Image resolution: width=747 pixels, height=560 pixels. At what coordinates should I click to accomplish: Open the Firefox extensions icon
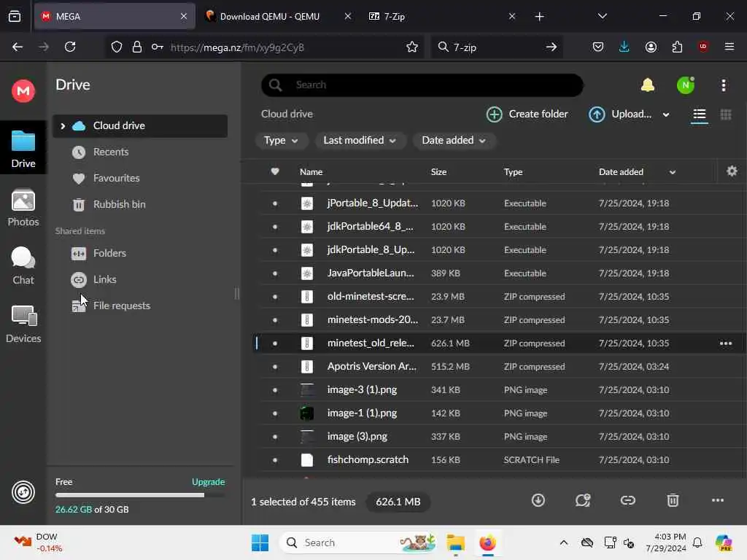(x=677, y=47)
